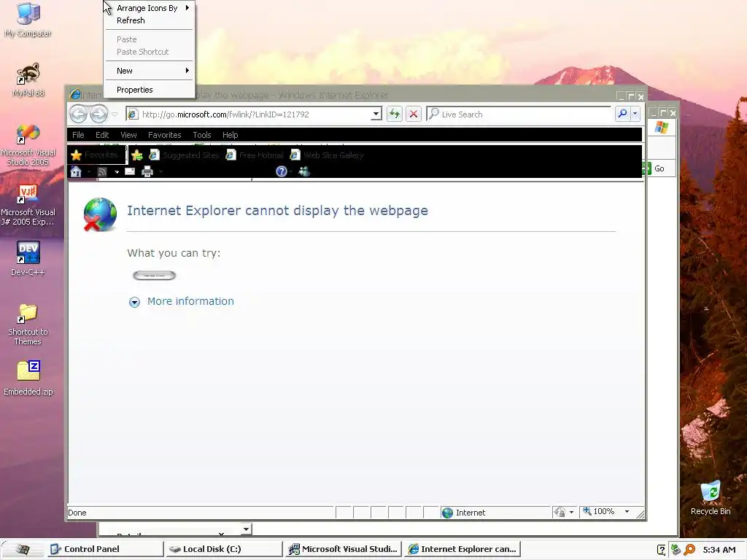Click the help question mark icon in the tray
Screen dimensions: 747x560
[661, 550]
